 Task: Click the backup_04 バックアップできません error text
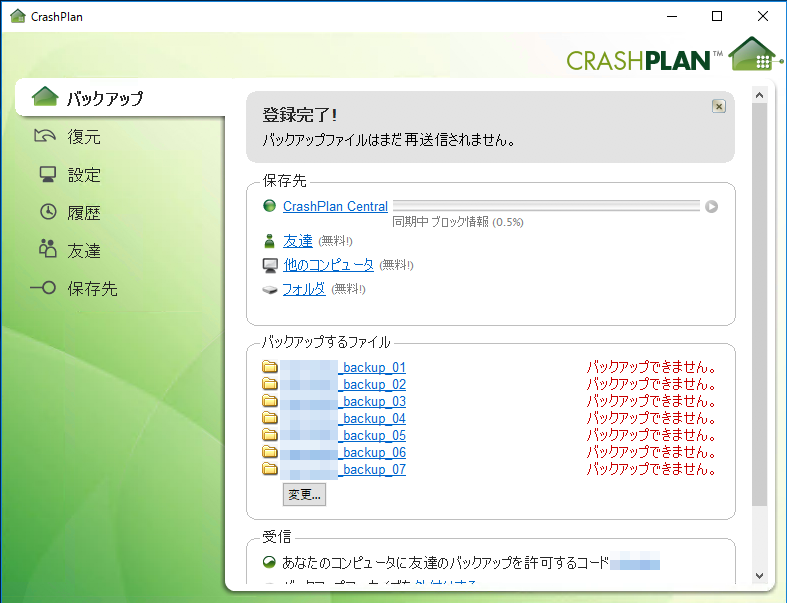[x=651, y=418]
